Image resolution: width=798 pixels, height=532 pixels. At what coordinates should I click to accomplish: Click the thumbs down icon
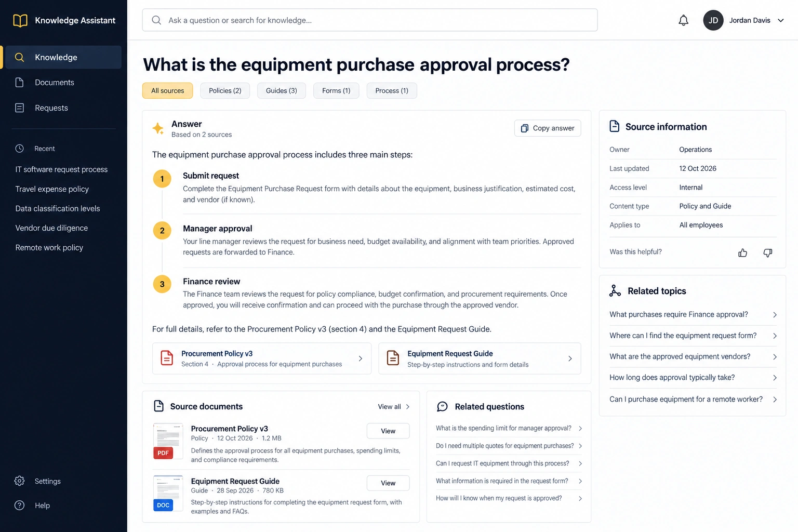tap(768, 252)
